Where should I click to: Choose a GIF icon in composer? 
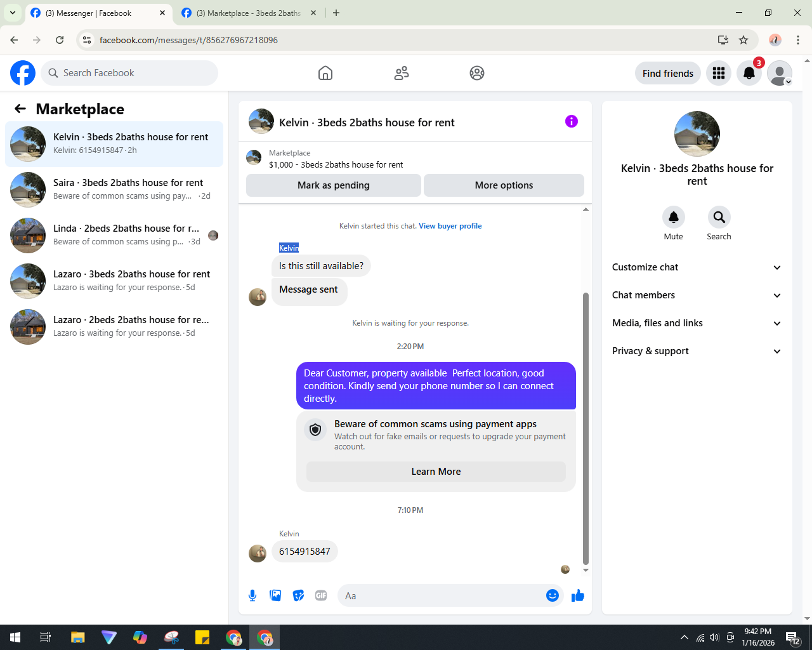pyautogui.click(x=321, y=595)
